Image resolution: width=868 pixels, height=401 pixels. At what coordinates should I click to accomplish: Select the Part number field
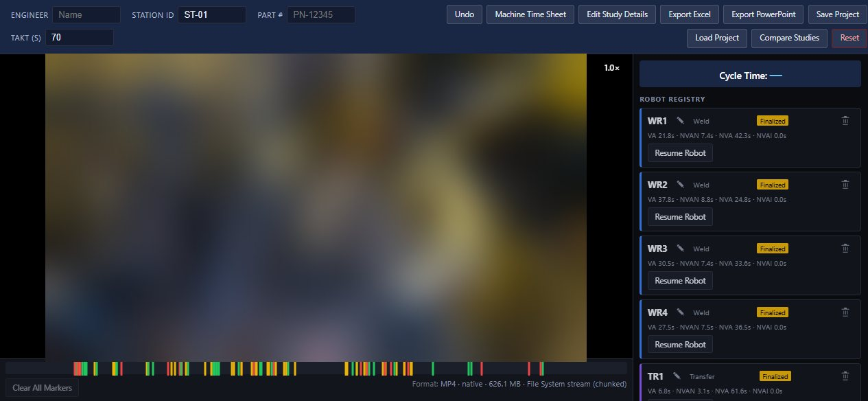pyautogui.click(x=321, y=14)
